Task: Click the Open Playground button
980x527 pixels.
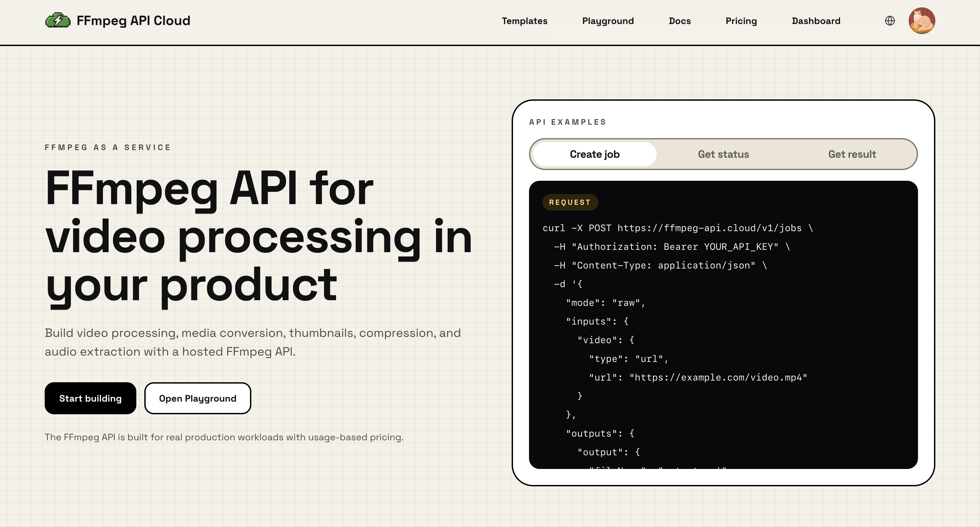Action: (197, 398)
